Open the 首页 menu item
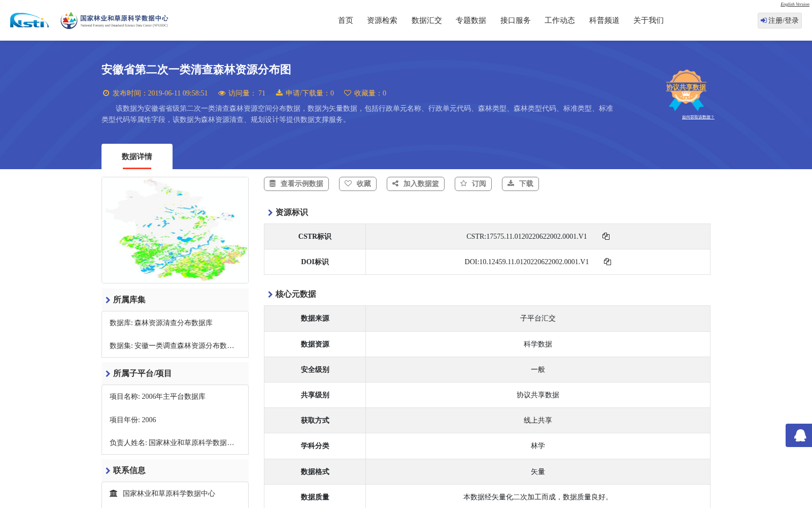Image resolution: width=812 pixels, height=508 pixels. click(x=346, y=20)
